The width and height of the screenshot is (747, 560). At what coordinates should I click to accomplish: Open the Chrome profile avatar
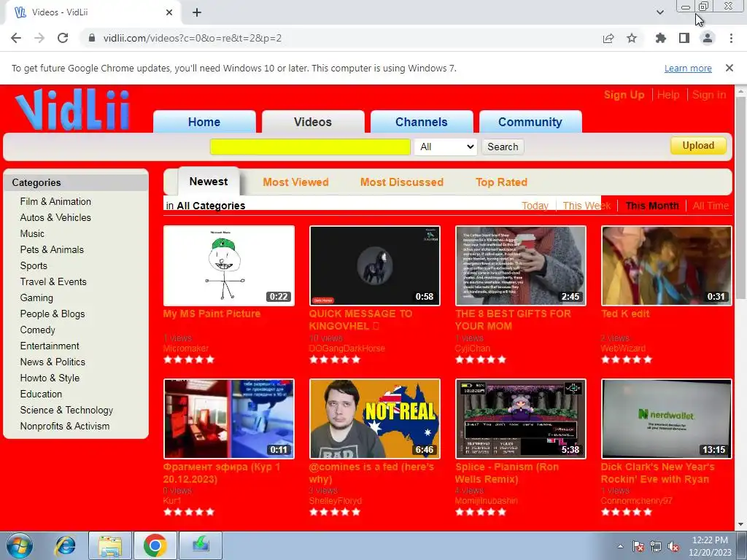point(708,38)
